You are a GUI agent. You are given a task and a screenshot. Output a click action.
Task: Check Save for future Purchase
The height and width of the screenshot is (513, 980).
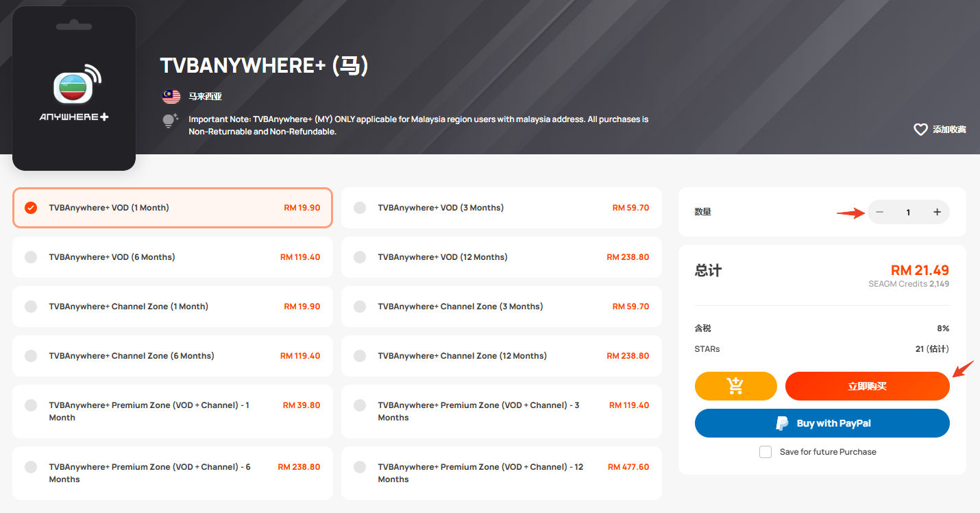tap(765, 452)
